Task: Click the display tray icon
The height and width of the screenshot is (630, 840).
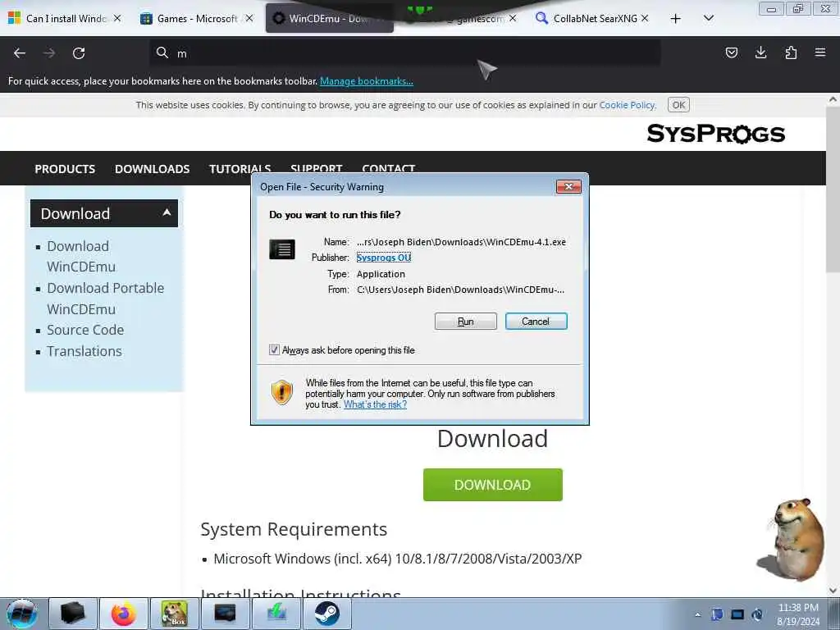Action: pyautogui.click(x=737, y=614)
